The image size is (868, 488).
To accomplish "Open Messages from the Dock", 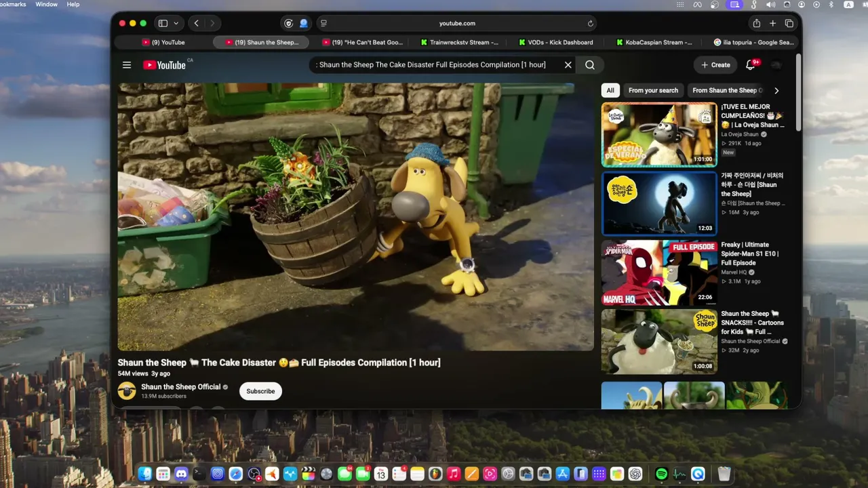I will pos(344,474).
